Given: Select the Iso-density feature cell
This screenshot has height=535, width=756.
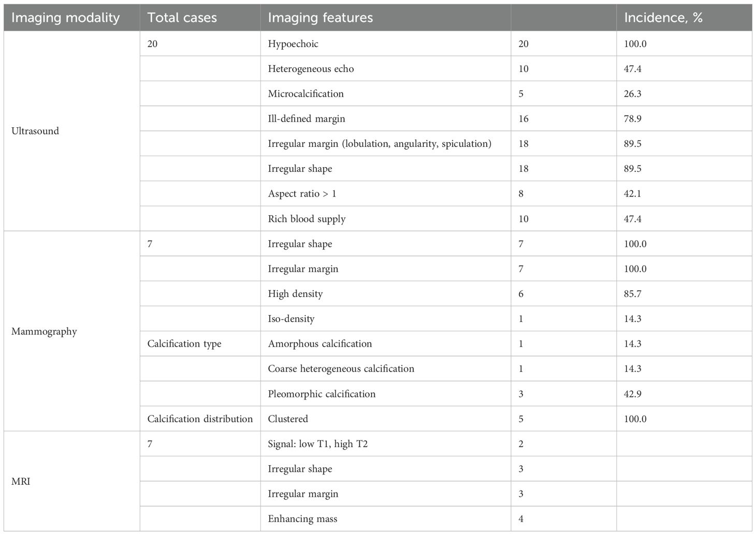Looking at the screenshot, I should click(291, 319).
